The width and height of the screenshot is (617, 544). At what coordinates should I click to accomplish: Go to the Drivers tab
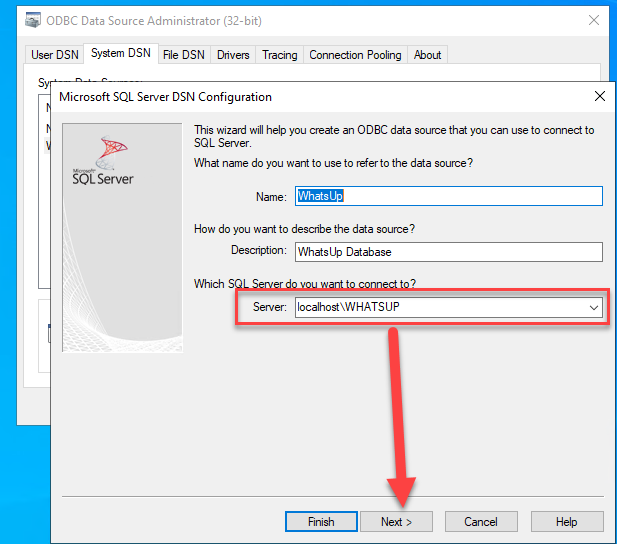click(x=233, y=55)
